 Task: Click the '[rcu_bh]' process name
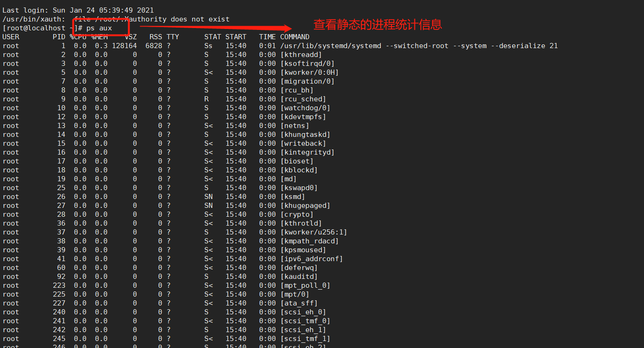point(297,90)
